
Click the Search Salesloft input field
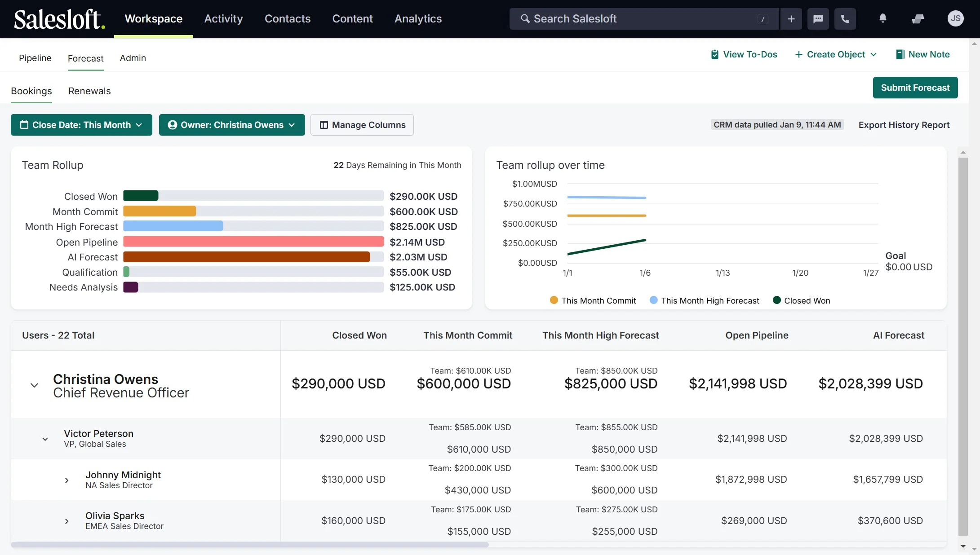click(x=644, y=19)
